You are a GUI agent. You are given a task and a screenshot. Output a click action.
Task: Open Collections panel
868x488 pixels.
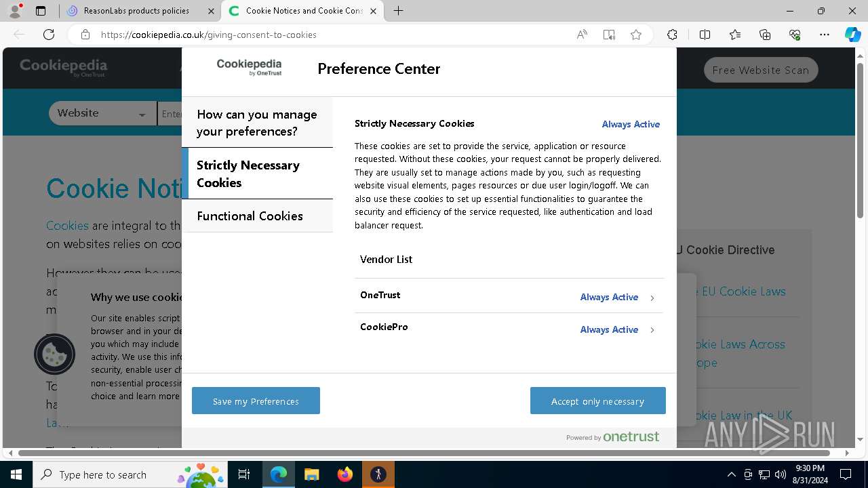coord(765,35)
